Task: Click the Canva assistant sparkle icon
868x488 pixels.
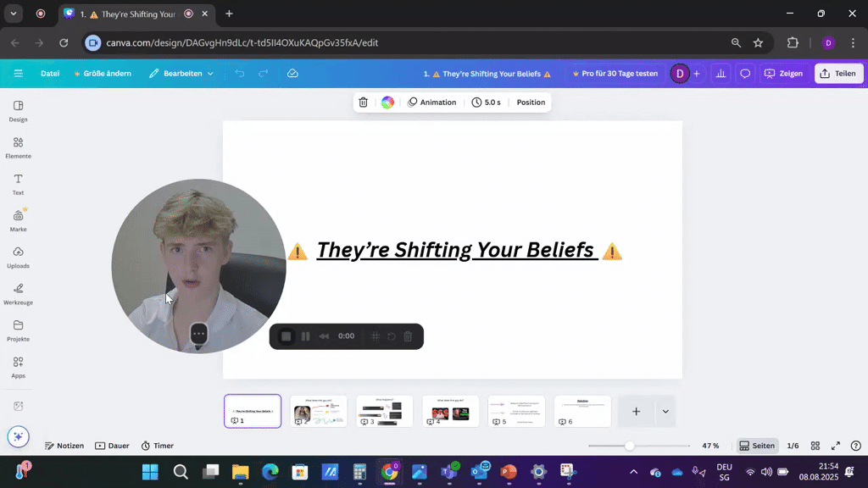Action: tap(18, 436)
